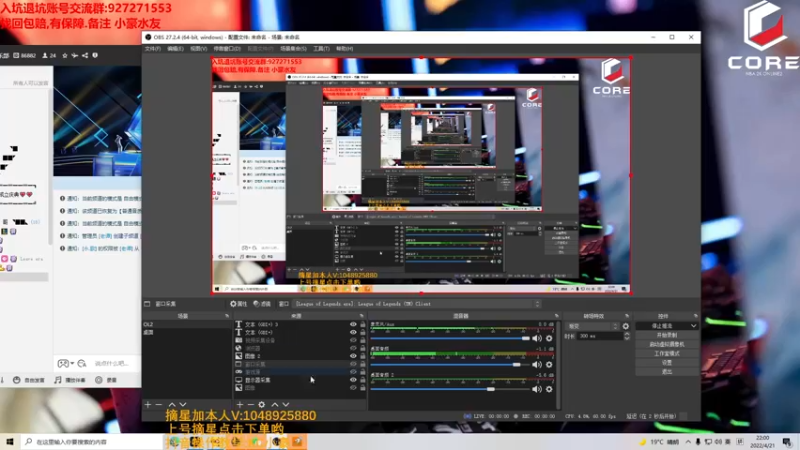The height and width of the screenshot is (450, 800).
Task: Open the scene transition type dropdown
Action: pos(592,326)
